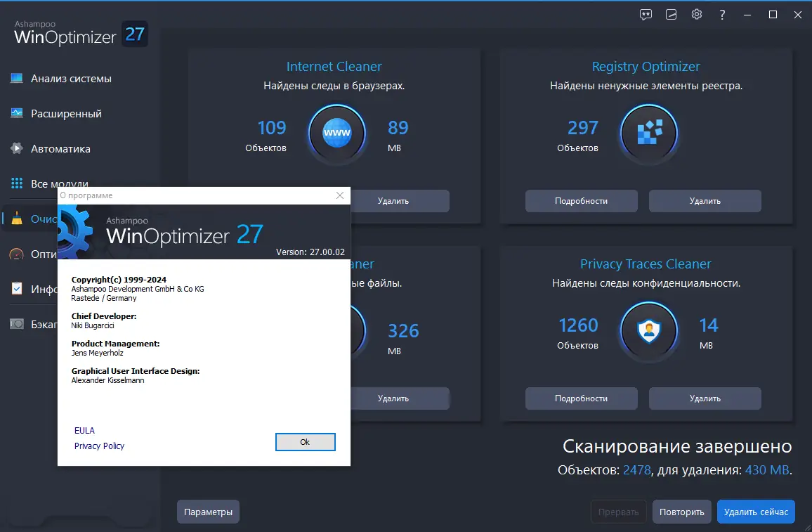Open the Автоматика sidebar section
Image resolution: width=812 pixels, height=532 pixels.
(60, 149)
